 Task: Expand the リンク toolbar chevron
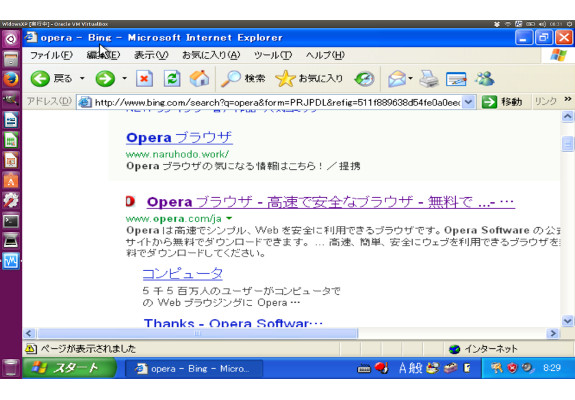[568, 99]
